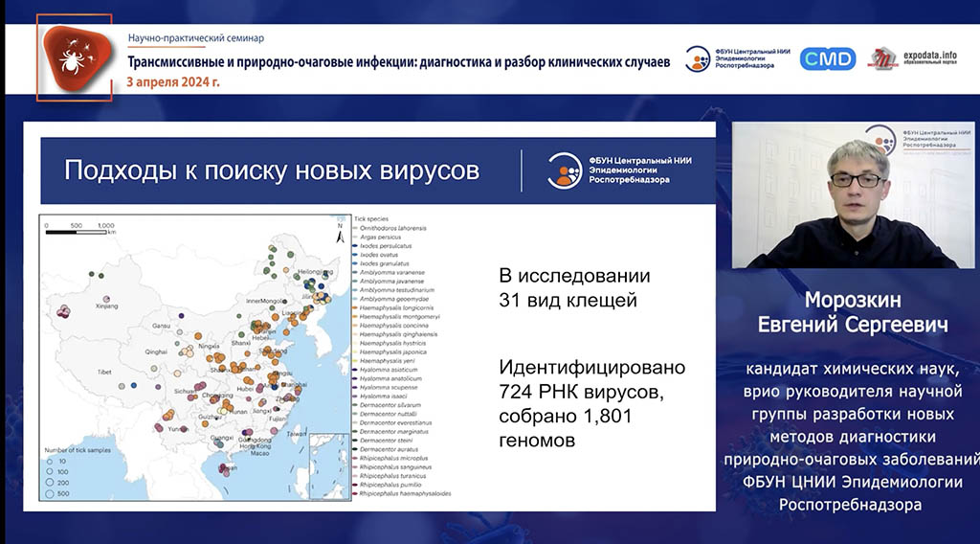Image resolution: width=980 pixels, height=544 pixels.
Task: Click the Amblyomma varanense legend entry
Action: pos(391,273)
